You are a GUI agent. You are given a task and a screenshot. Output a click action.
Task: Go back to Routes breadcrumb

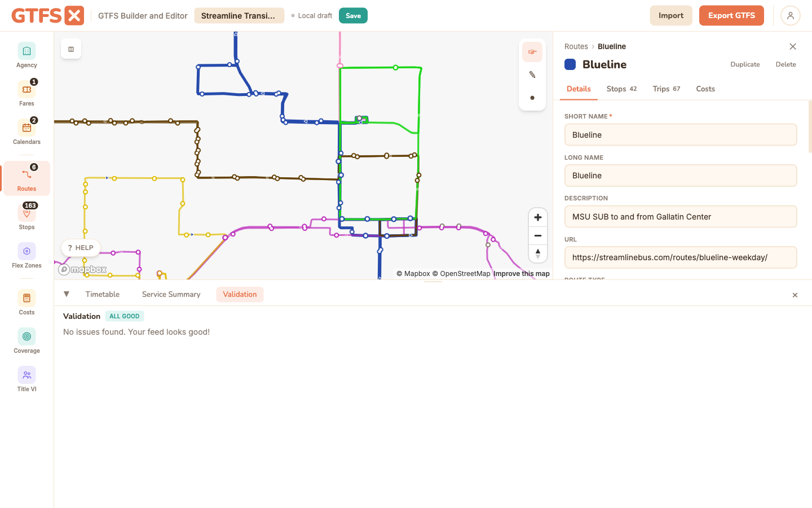(x=576, y=46)
